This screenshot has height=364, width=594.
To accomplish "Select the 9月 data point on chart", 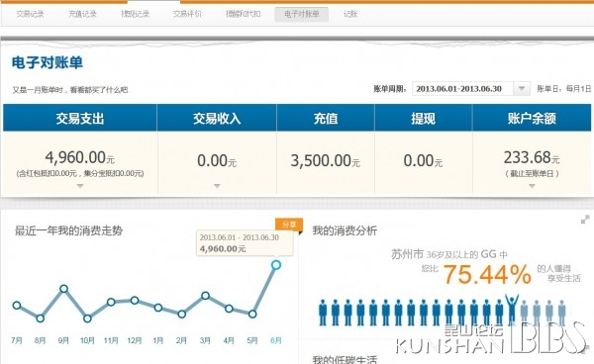I will [63, 289].
